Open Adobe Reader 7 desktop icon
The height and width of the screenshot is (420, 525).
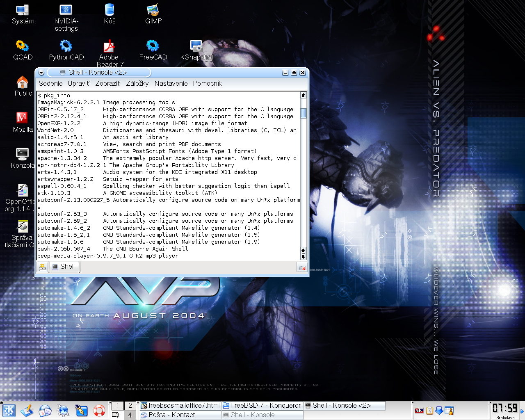(109, 54)
